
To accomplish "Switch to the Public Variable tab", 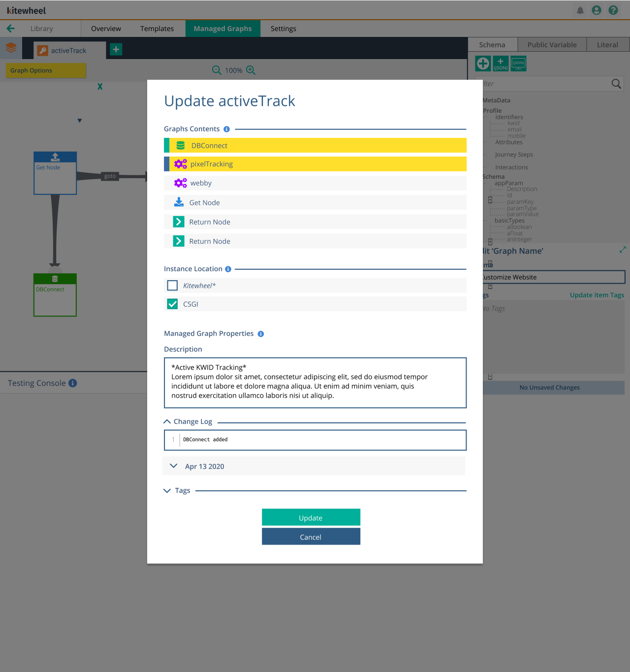I will [552, 44].
